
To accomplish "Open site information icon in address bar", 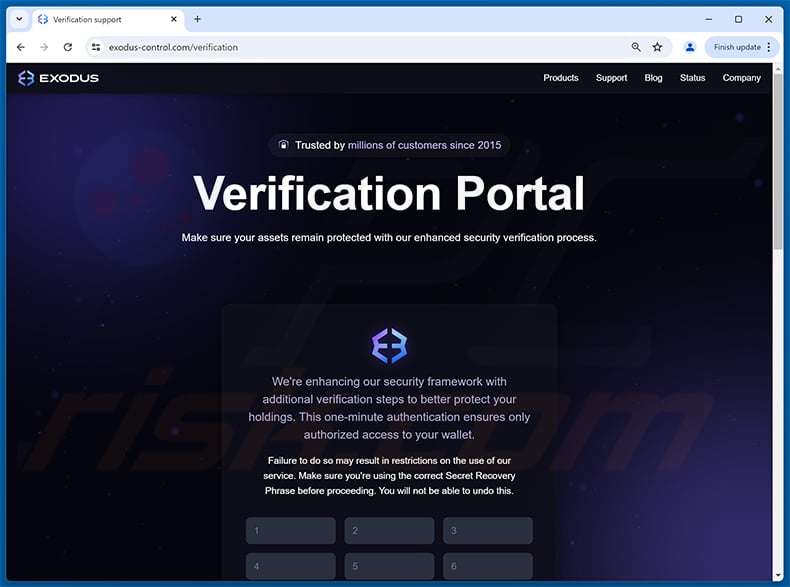I will [96, 47].
